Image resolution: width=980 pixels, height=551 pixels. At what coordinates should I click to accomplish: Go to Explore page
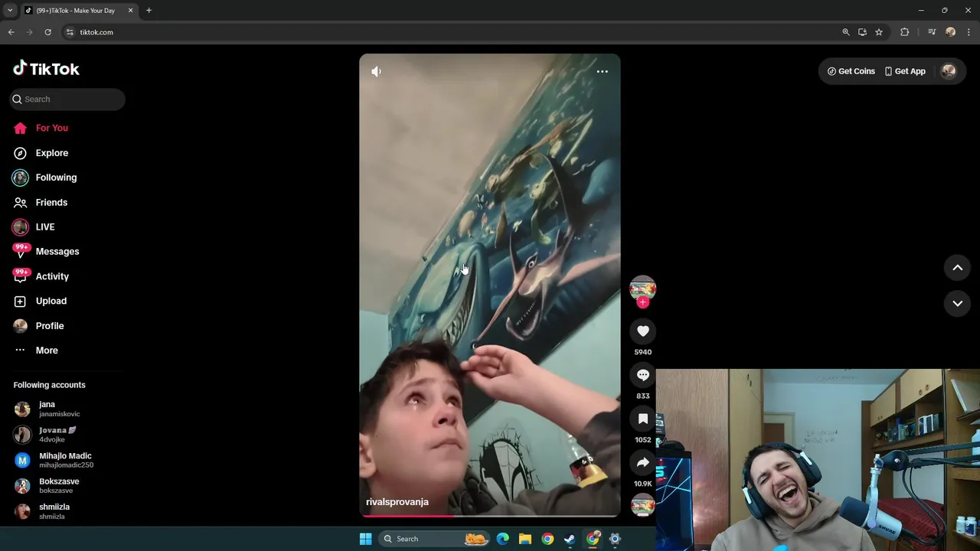point(51,153)
